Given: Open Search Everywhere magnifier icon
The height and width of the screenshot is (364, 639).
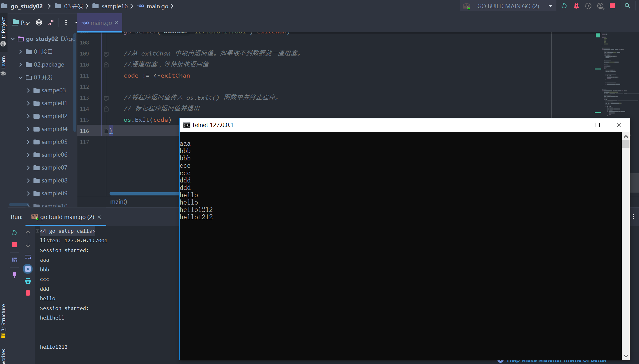Looking at the screenshot, I should pyautogui.click(x=627, y=6).
